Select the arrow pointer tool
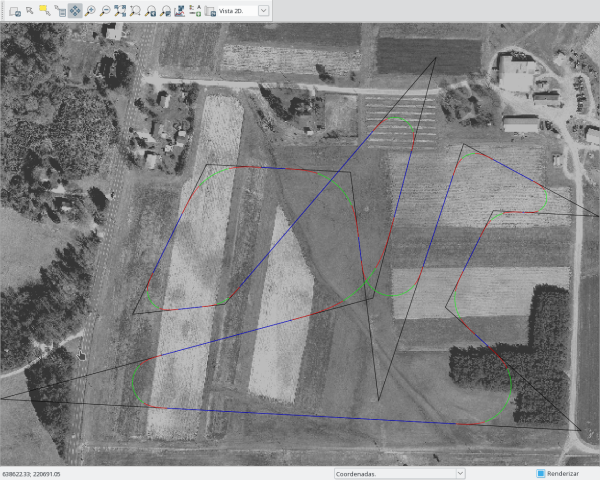Viewport: 600px width, 480px height. click(30, 10)
